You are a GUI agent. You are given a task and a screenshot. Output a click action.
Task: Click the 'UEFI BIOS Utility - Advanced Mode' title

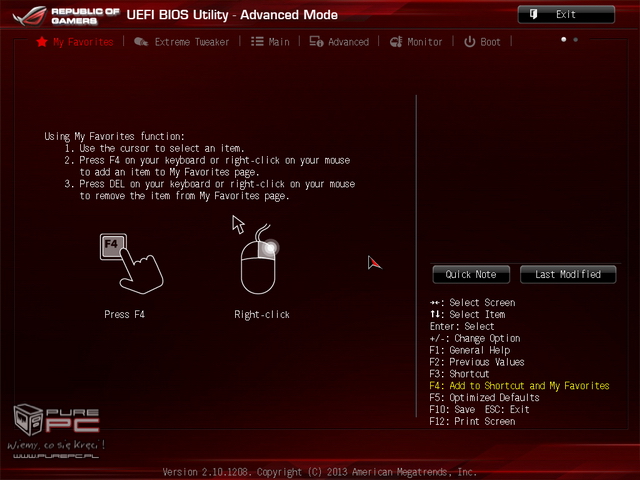[232, 15]
